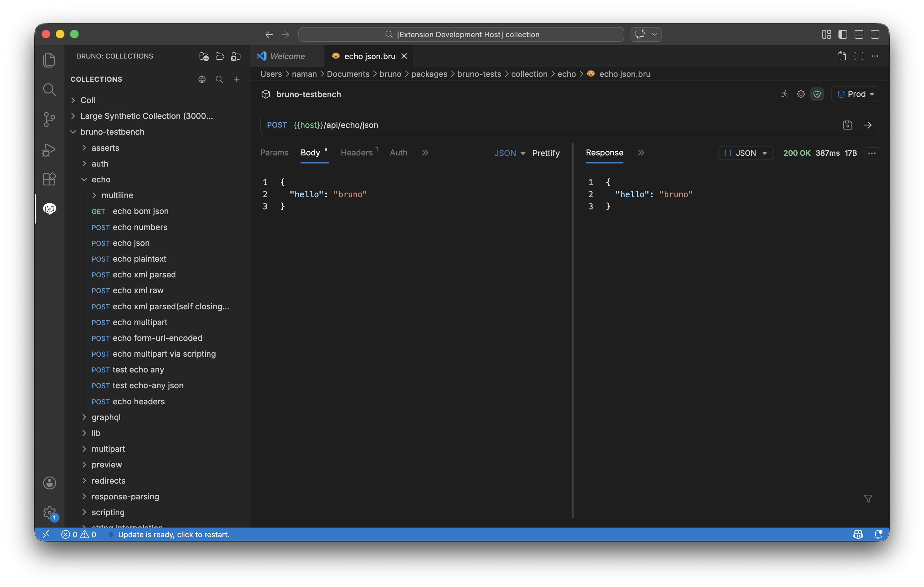Click the split editor icon
The width and height of the screenshot is (924, 587).
tap(859, 56)
